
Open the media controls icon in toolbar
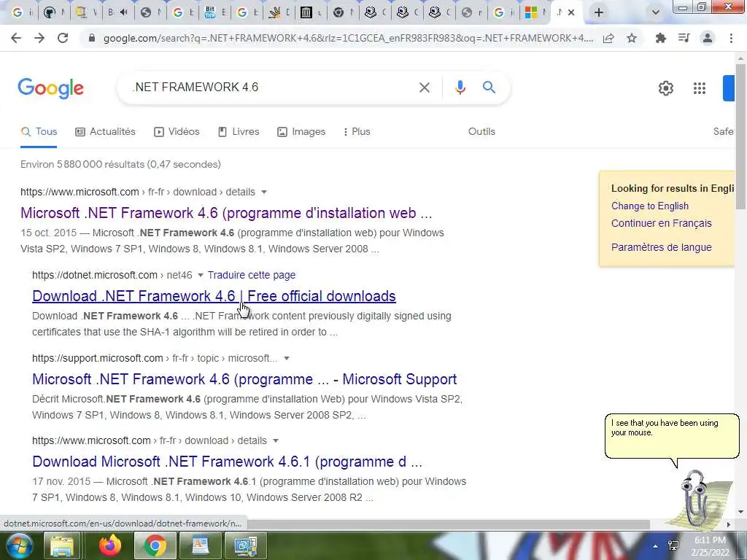[x=684, y=38]
